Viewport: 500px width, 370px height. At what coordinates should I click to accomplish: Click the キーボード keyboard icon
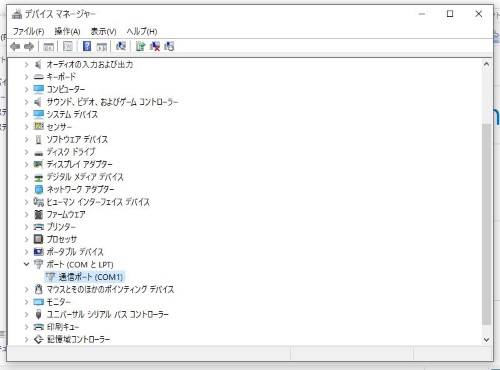[x=38, y=77]
